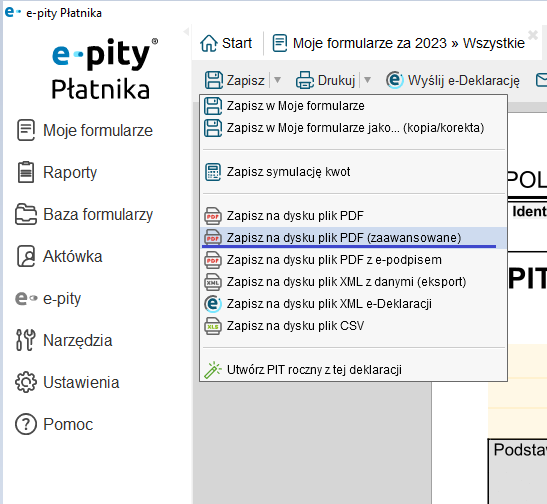Open the Aktówka briefcase icon
This screenshot has height=504, width=547.
point(25,256)
